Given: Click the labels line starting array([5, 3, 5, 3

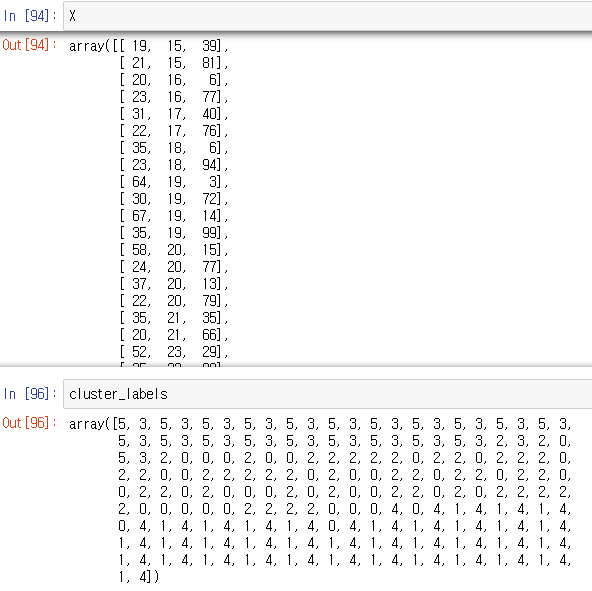Looking at the screenshot, I should 320,424.
